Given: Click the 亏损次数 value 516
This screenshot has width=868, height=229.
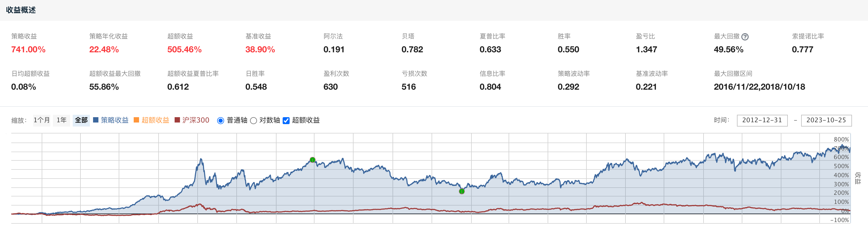Looking at the screenshot, I should coord(409,87).
